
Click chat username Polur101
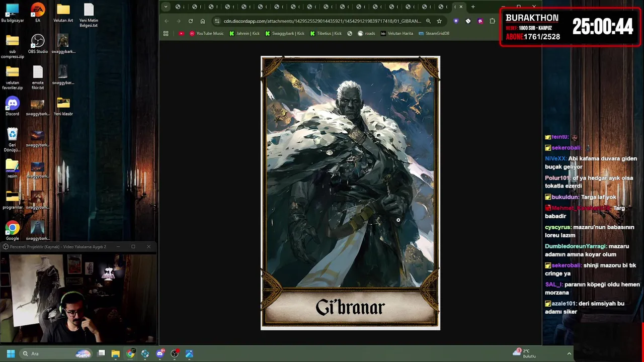[x=557, y=178]
